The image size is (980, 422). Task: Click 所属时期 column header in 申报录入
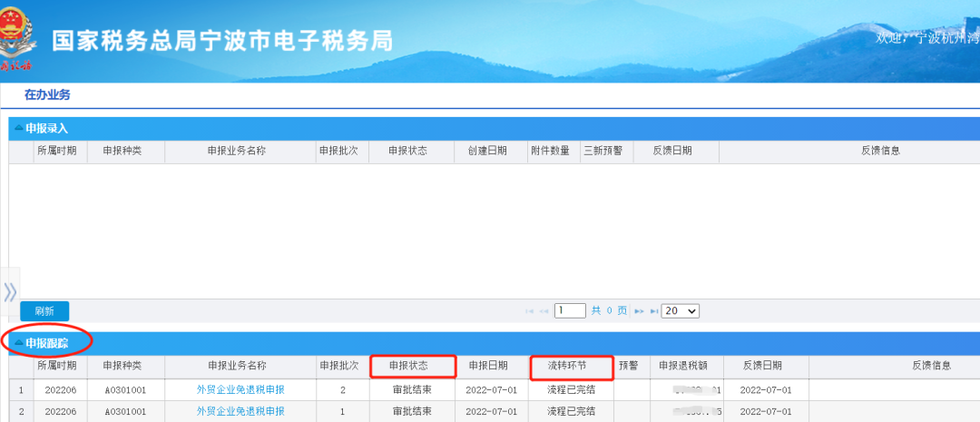pos(57,151)
